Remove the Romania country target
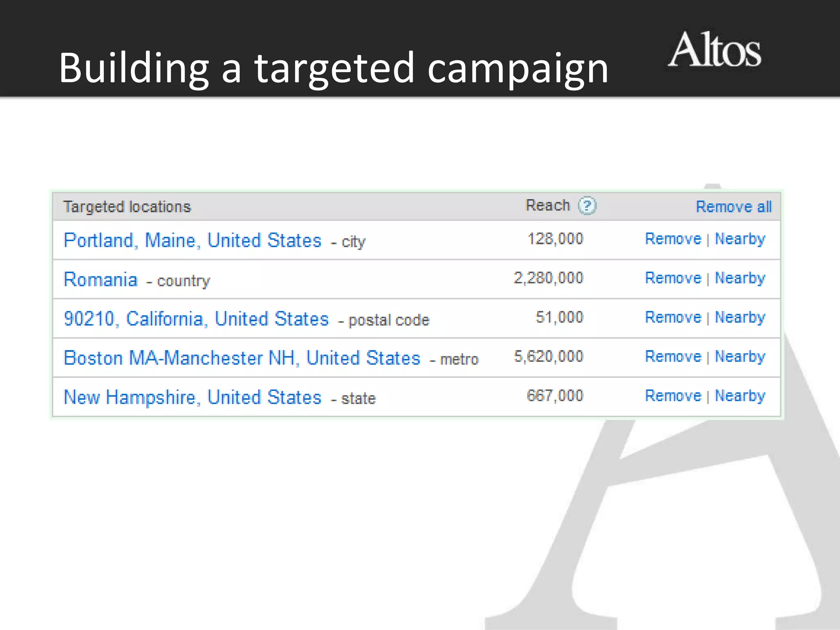Viewport: 840px width, 630px height. (x=673, y=278)
